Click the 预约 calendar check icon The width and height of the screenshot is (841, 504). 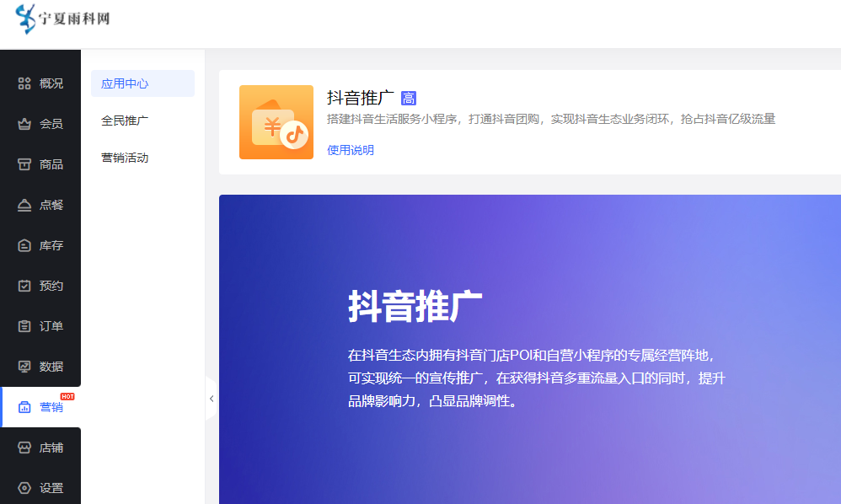click(x=24, y=286)
